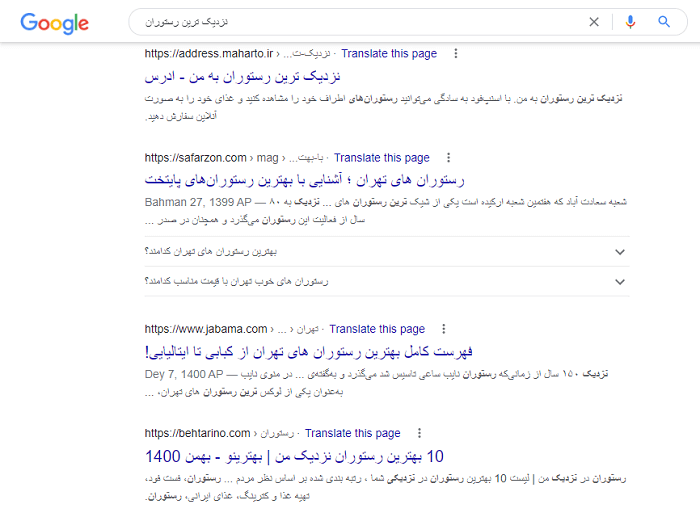The image size is (700, 517).
Task: Open three-dot menu for safarzon.com result
Action: pos(448,158)
